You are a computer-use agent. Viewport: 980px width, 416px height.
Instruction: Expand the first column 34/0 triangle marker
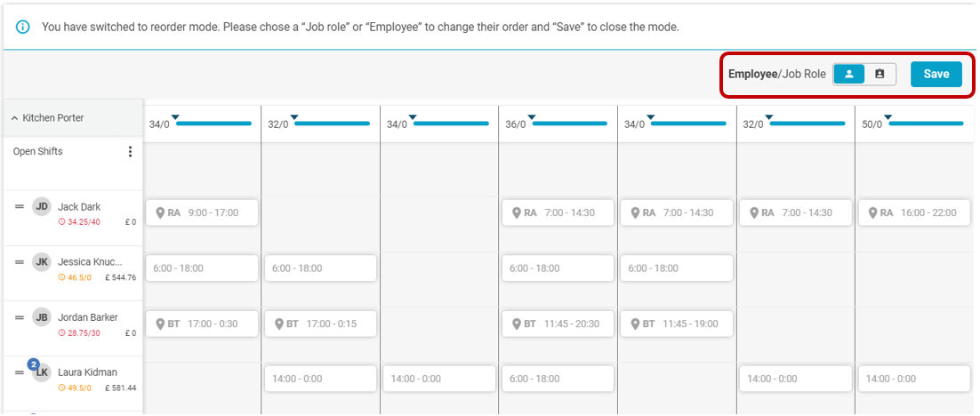coord(175,116)
